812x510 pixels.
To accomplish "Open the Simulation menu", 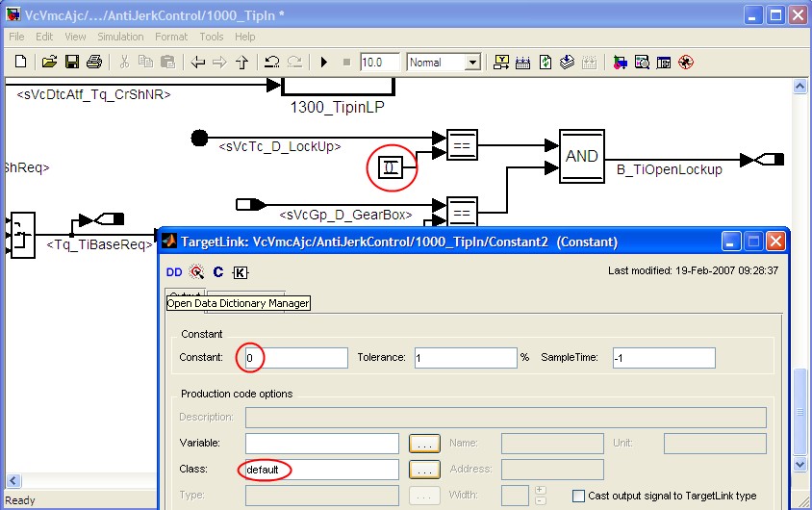I will pos(120,37).
